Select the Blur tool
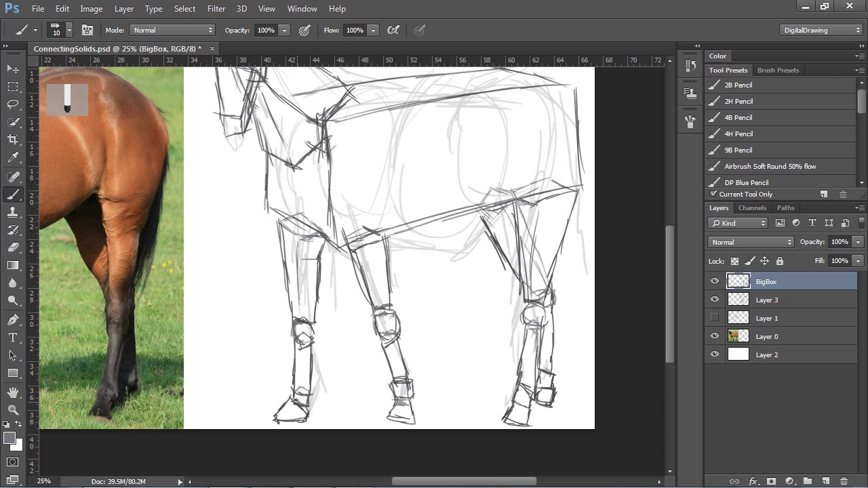The height and width of the screenshot is (488, 868). coord(13,283)
